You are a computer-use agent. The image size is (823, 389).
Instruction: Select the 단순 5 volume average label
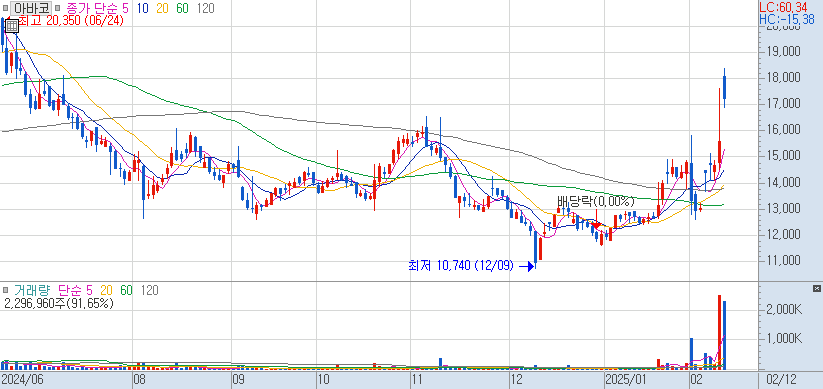point(75,290)
